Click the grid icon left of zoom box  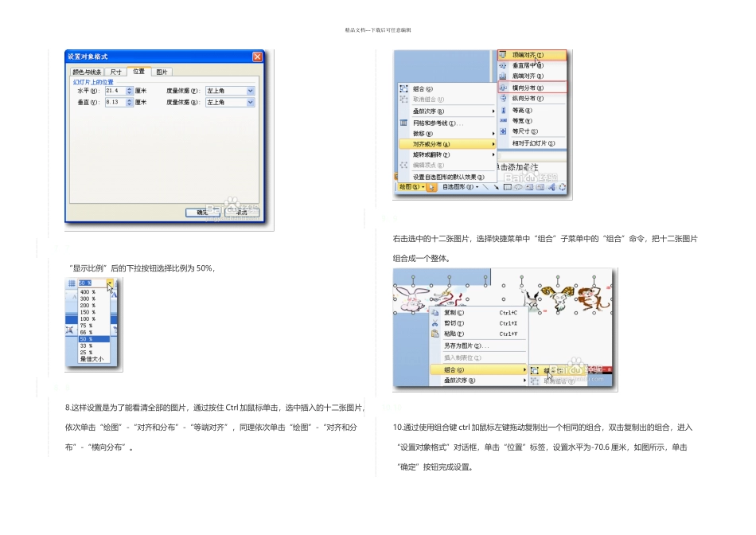pyautogui.click(x=72, y=283)
